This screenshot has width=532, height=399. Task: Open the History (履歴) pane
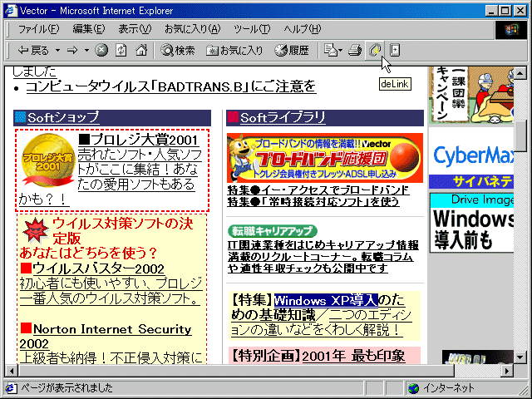(292, 51)
